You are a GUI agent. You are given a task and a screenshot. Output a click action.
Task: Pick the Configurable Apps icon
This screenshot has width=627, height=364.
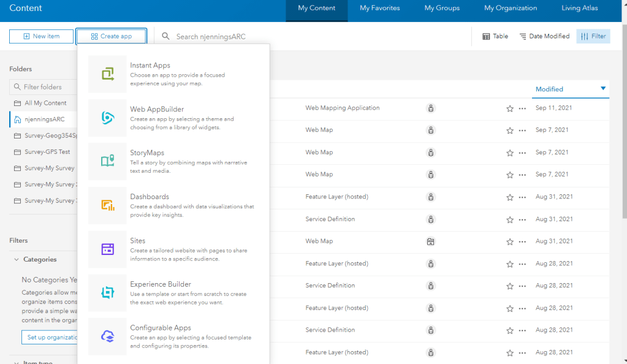pyautogui.click(x=108, y=336)
